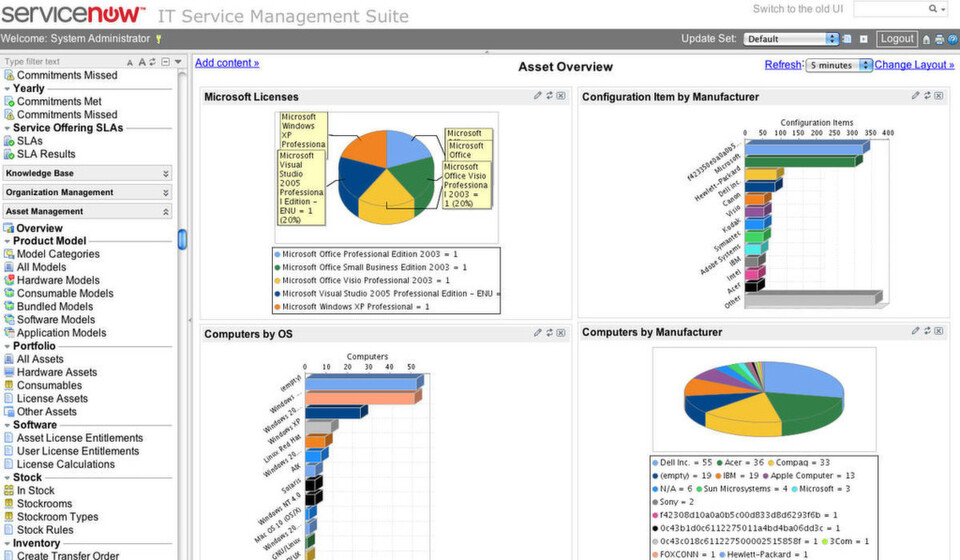The image size is (960, 560).
Task: Close the Computers by Manufacturer widget
Action: point(939,330)
